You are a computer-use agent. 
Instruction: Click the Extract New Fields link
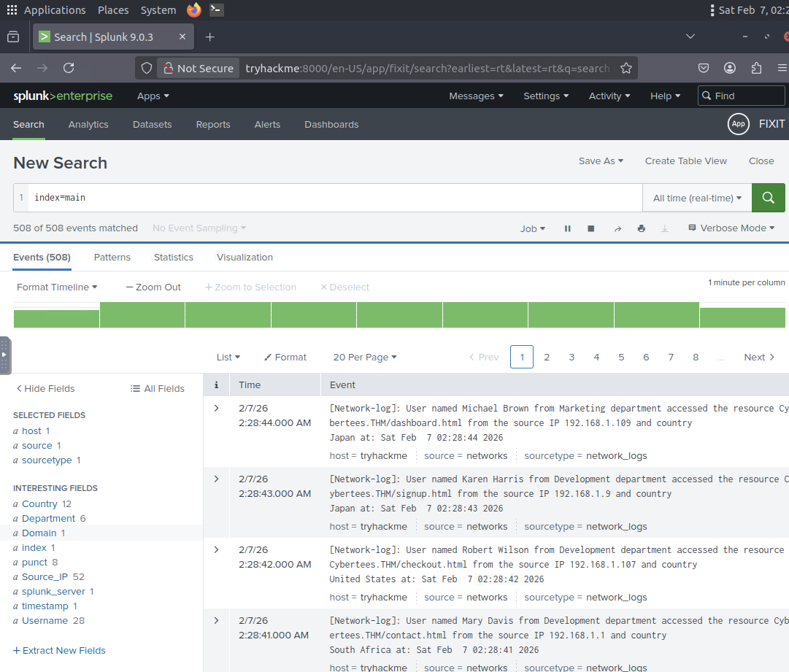pyautogui.click(x=59, y=651)
